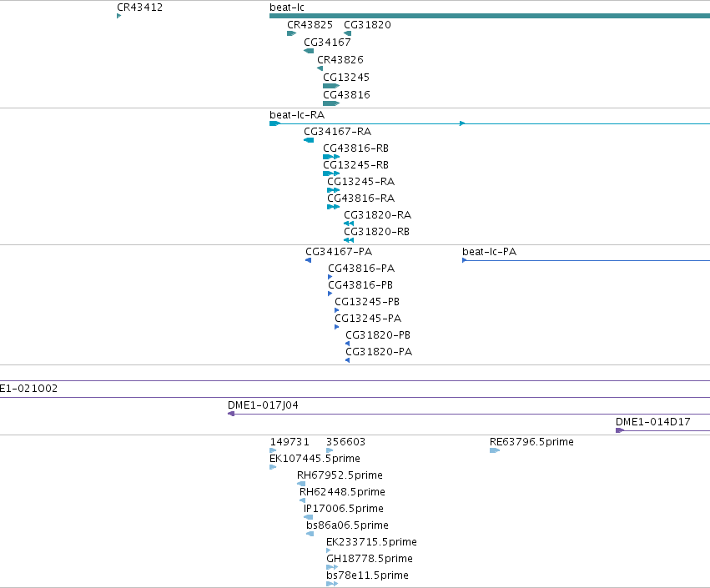This screenshot has height=588, width=710.
Task: Click the CG31820-PA protein glyph
Action: click(347, 360)
